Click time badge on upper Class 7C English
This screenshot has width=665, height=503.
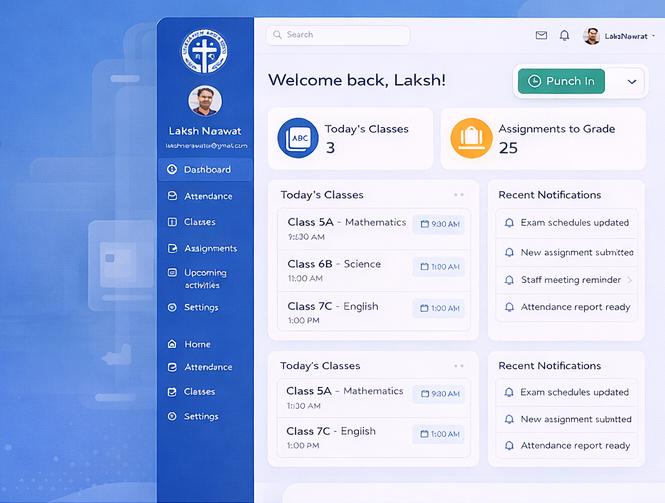pyautogui.click(x=439, y=308)
